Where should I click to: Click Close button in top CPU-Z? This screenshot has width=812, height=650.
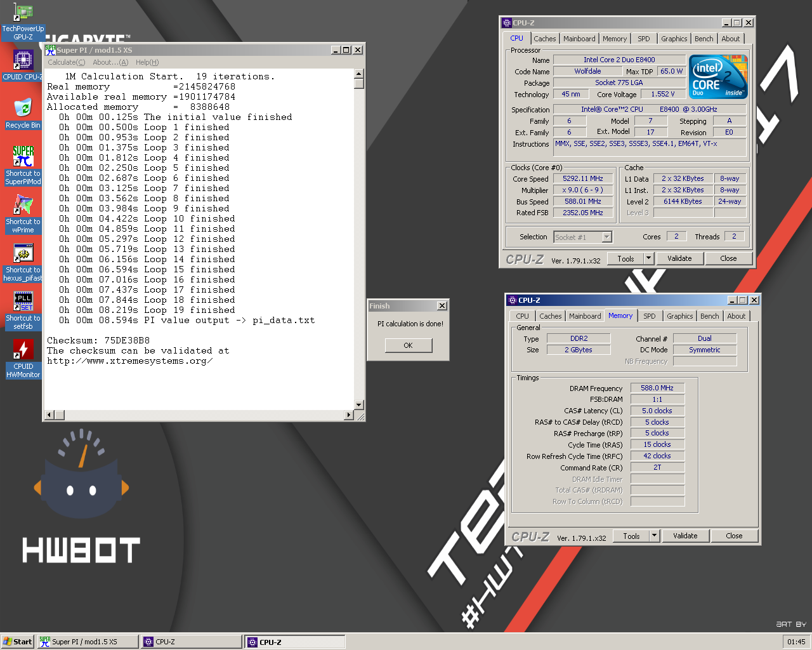click(728, 258)
